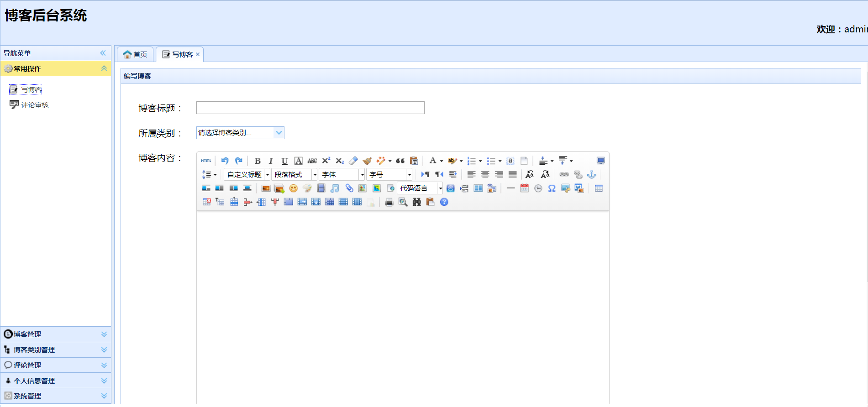Image resolution: width=868 pixels, height=407 pixels.
Task: Click the anchor icon in the toolbar
Action: pos(592,175)
